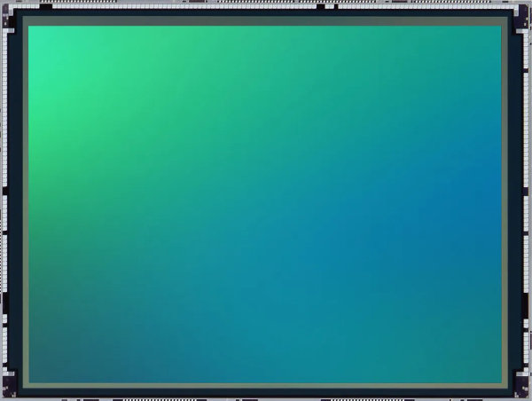Click the olive border along the sensor's bottom edge
The height and width of the screenshot is (401, 532).
(266, 386)
